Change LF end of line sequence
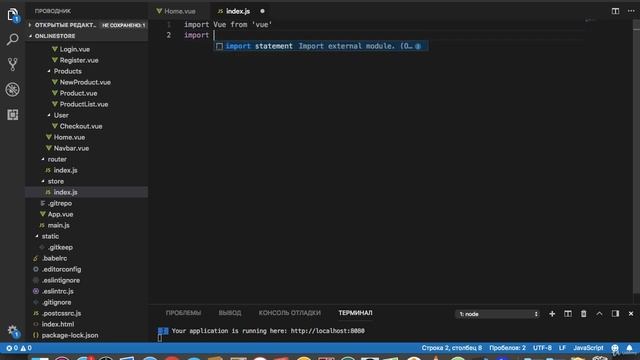This screenshot has width=640, height=360. [562, 348]
